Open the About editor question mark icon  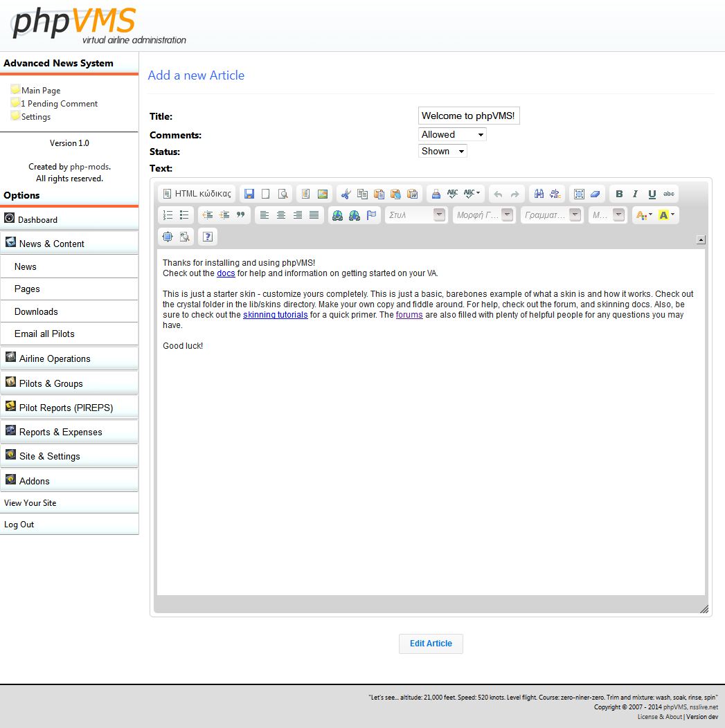tap(208, 237)
